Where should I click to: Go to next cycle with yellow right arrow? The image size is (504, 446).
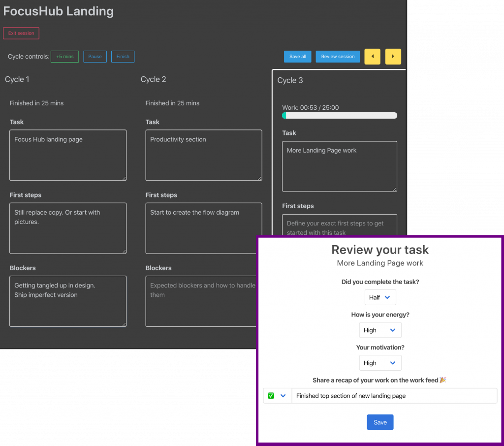pos(393,57)
